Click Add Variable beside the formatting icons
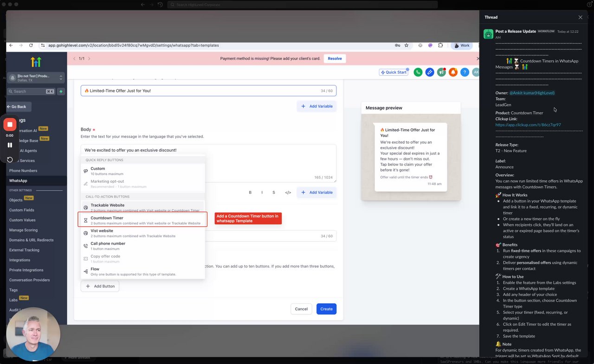594x364 pixels. (316, 192)
